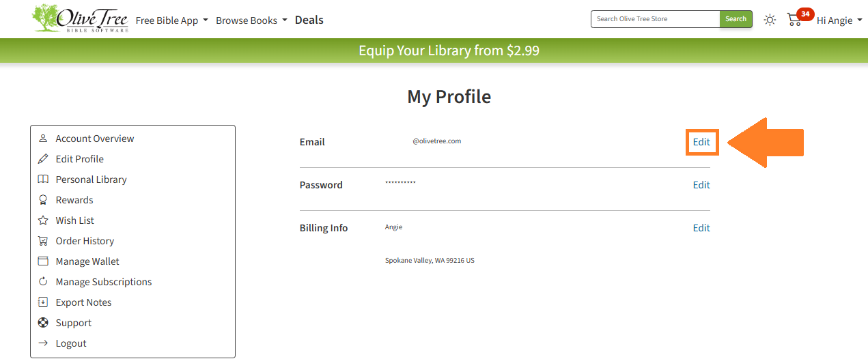Expand the Free Bible App dropdown
Viewport: 868px width, 361px height.
point(172,20)
